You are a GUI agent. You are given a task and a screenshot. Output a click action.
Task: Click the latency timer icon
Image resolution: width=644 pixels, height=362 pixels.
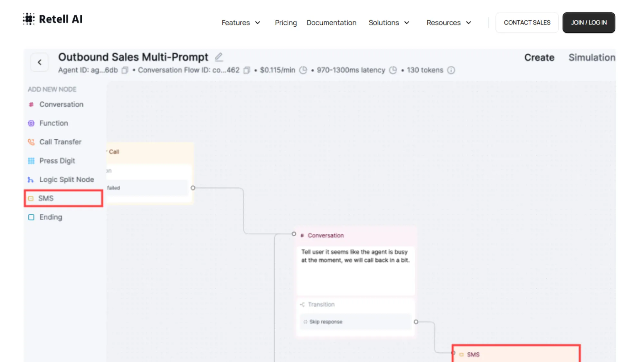[393, 70]
